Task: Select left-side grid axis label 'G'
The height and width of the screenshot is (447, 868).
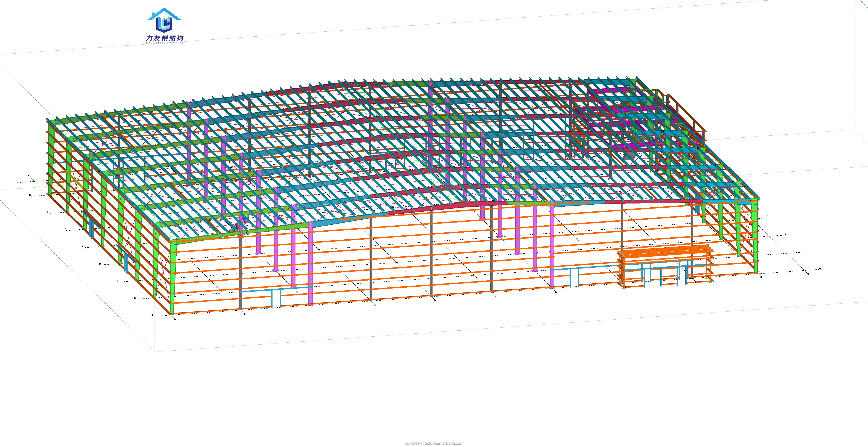Action: (48, 212)
